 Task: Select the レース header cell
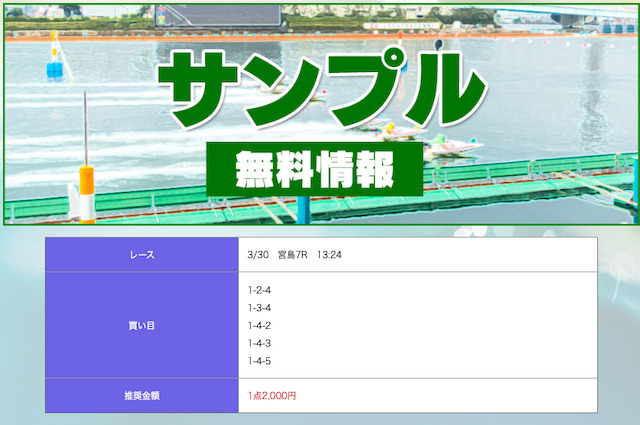click(142, 255)
